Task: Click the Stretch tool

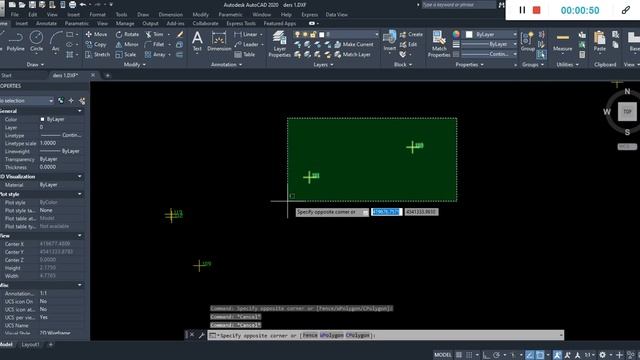Action: click(98, 54)
